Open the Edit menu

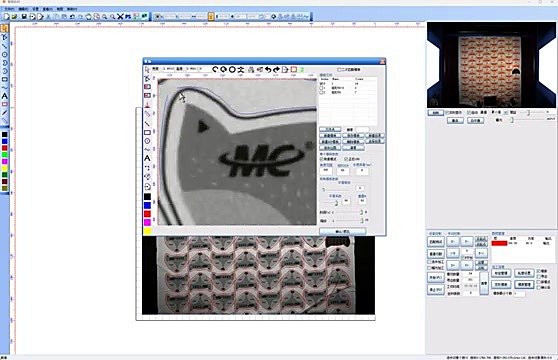pos(23,9)
